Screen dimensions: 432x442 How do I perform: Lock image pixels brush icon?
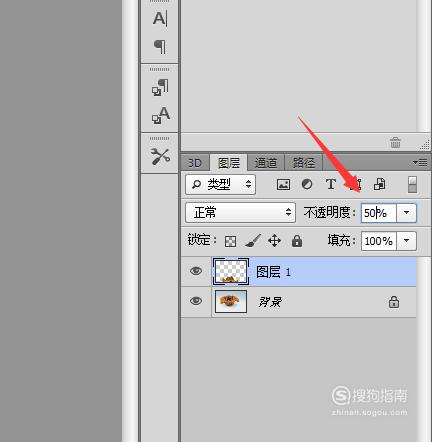tap(253, 240)
